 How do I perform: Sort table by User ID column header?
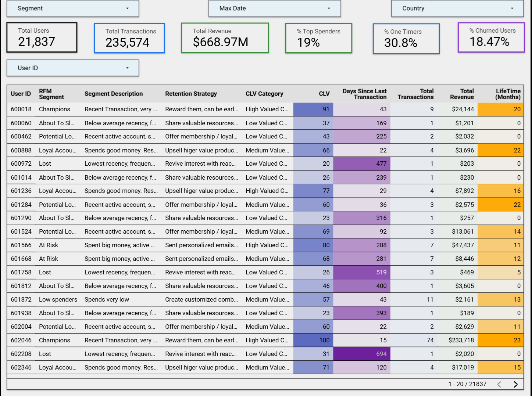21,94
